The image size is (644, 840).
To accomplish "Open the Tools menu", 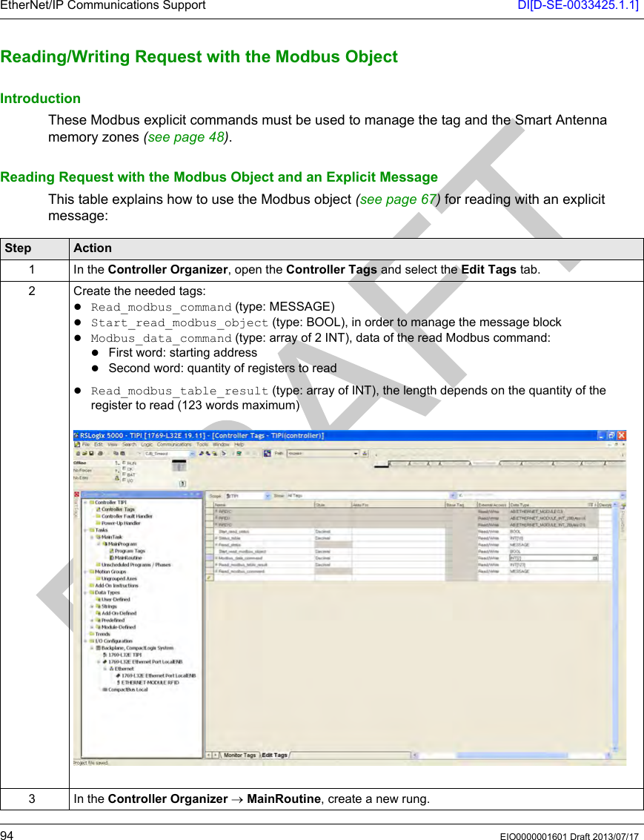I will click(202, 445).
